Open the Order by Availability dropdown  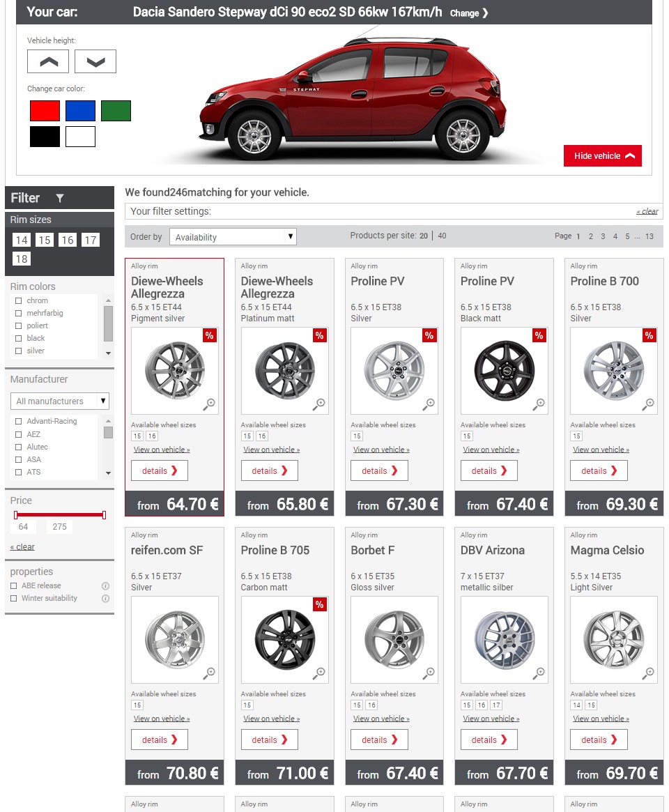click(x=233, y=237)
